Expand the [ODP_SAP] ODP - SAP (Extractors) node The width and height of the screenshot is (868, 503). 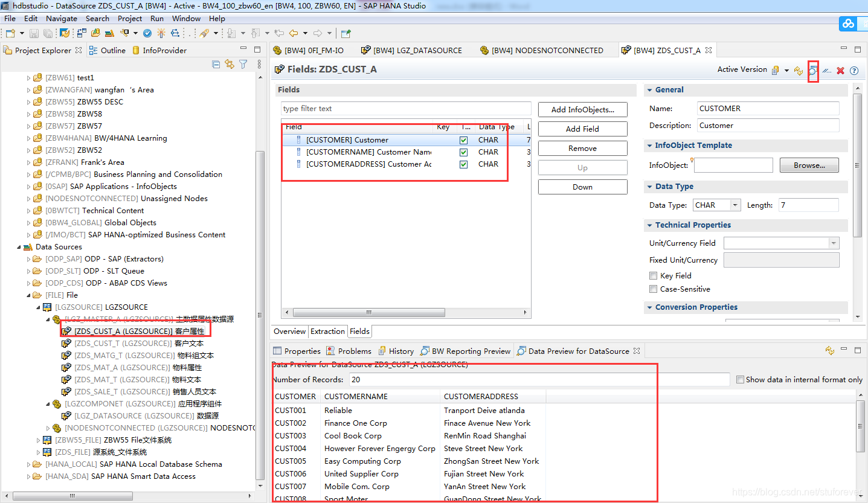pyautogui.click(x=28, y=259)
